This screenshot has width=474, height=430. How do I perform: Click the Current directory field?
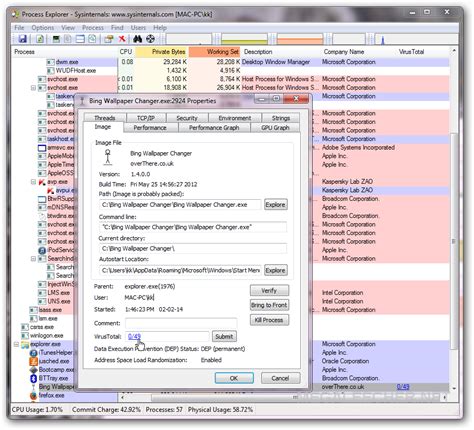[193, 249]
